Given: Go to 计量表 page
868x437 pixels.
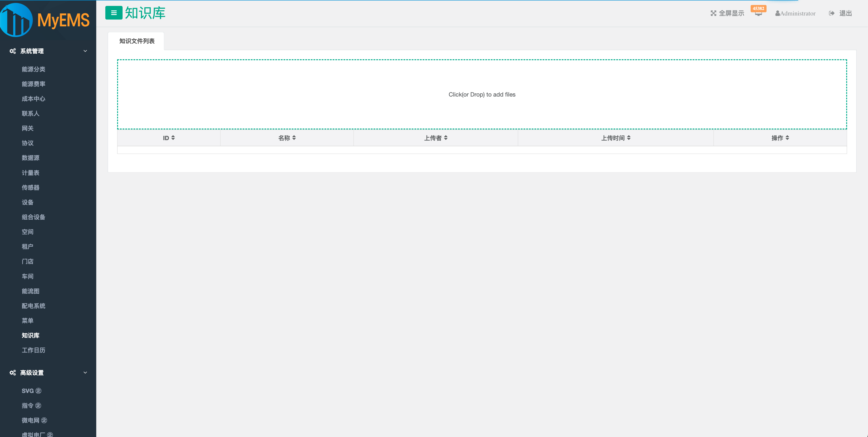Looking at the screenshot, I should click(x=30, y=173).
